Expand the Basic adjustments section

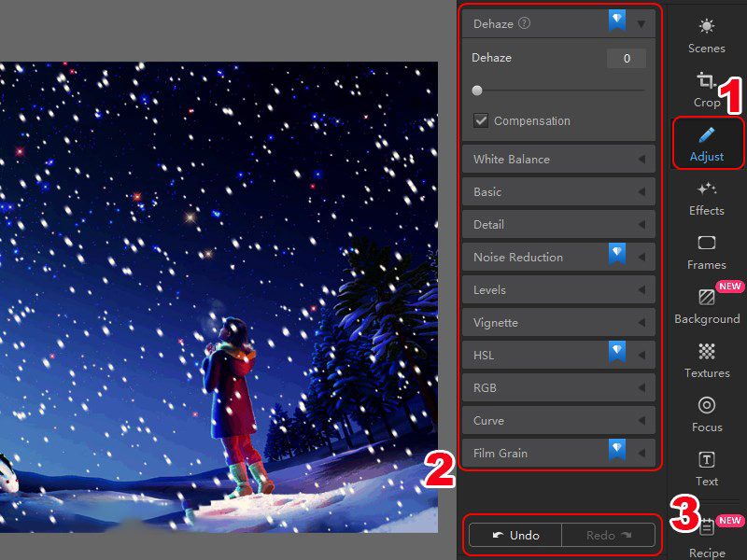558,192
